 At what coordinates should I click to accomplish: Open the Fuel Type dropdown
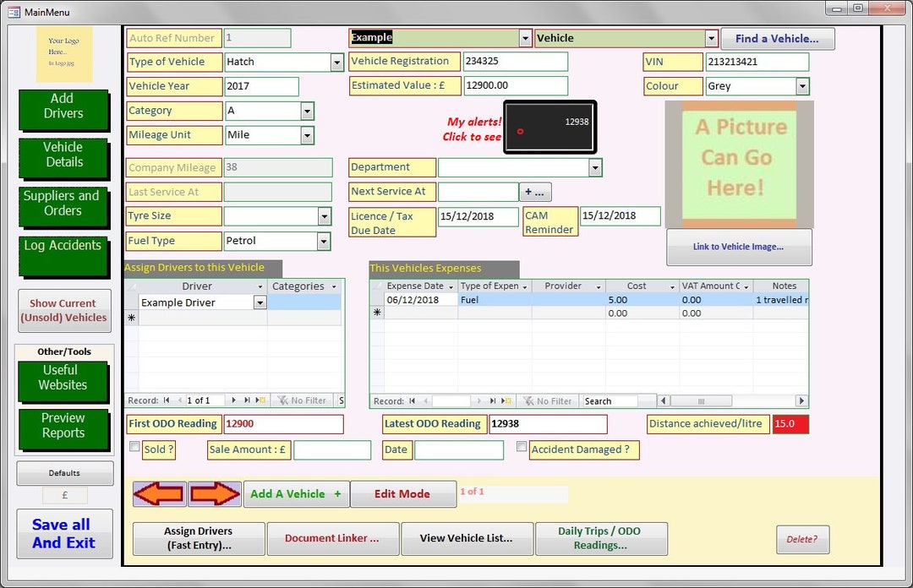322,241
